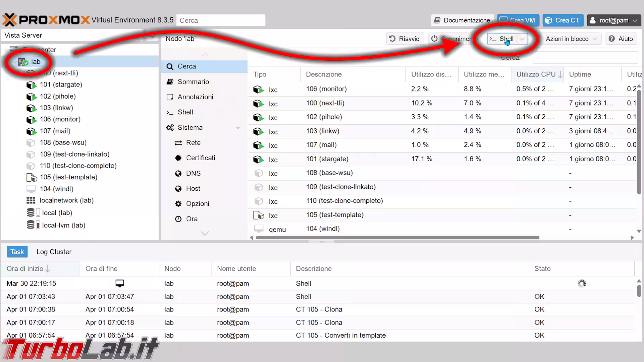Click the localnetwork (lab) grid icon

31,200
